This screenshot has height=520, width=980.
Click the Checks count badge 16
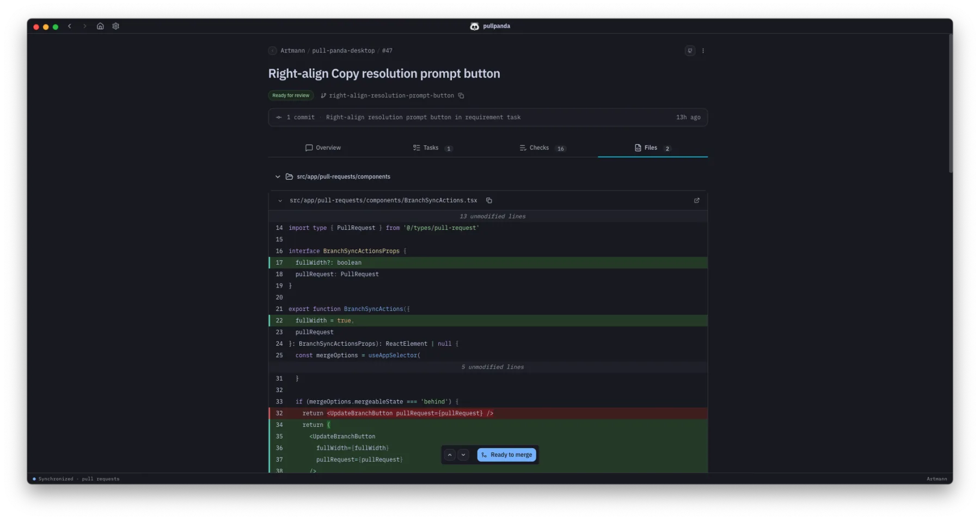[x=561, y=149]
